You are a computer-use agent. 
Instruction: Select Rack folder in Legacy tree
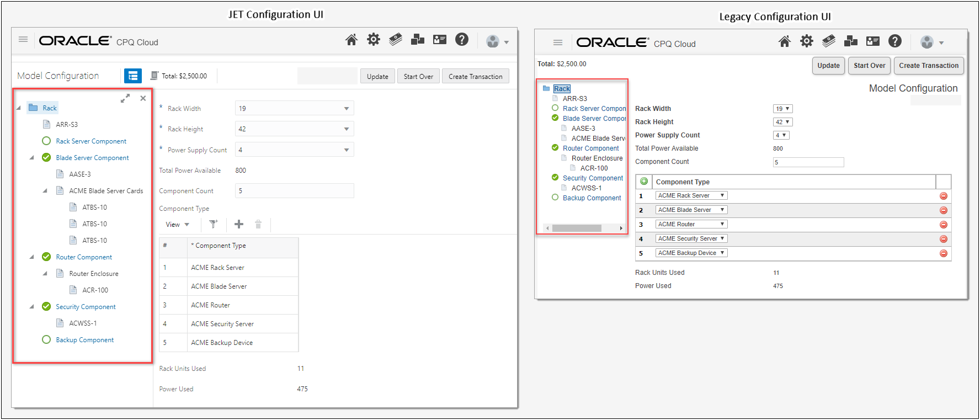pyautogui.click(x=562, y=89)
